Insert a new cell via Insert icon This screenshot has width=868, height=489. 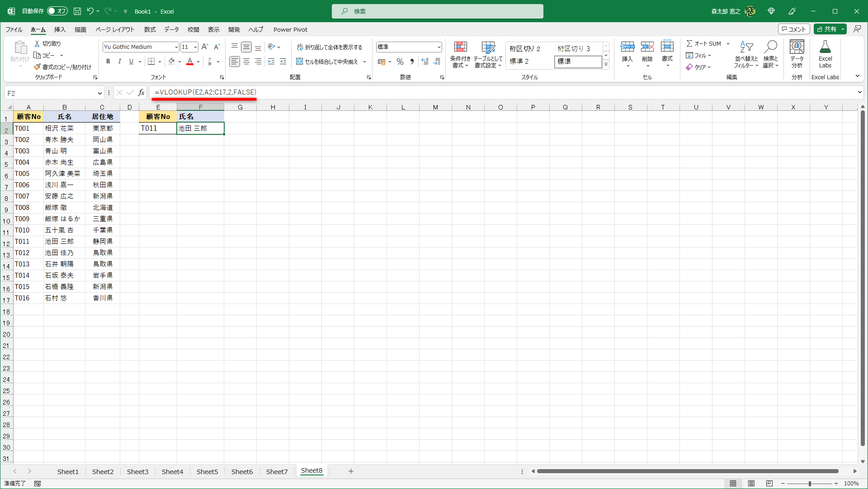[x=627, y=50]
